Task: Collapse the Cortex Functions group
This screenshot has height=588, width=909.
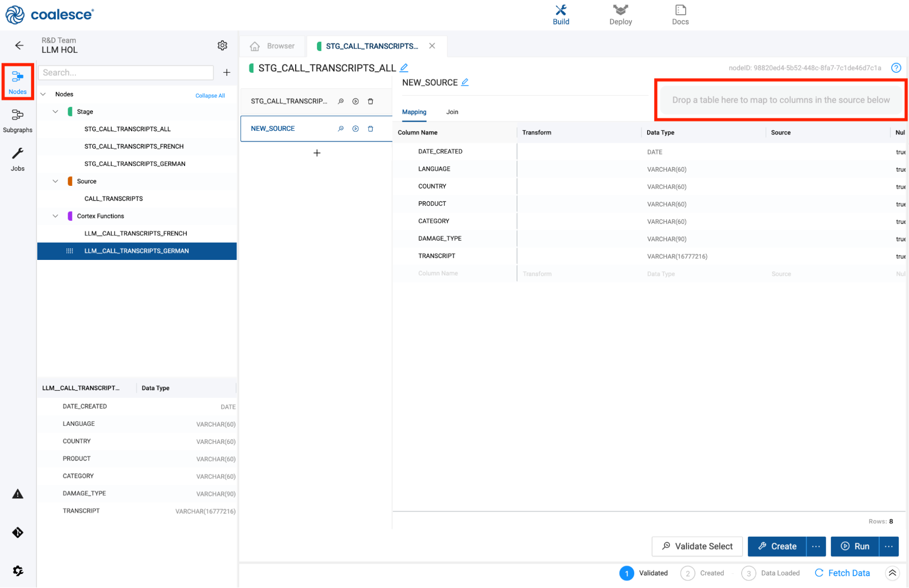Action: point(55,216)
